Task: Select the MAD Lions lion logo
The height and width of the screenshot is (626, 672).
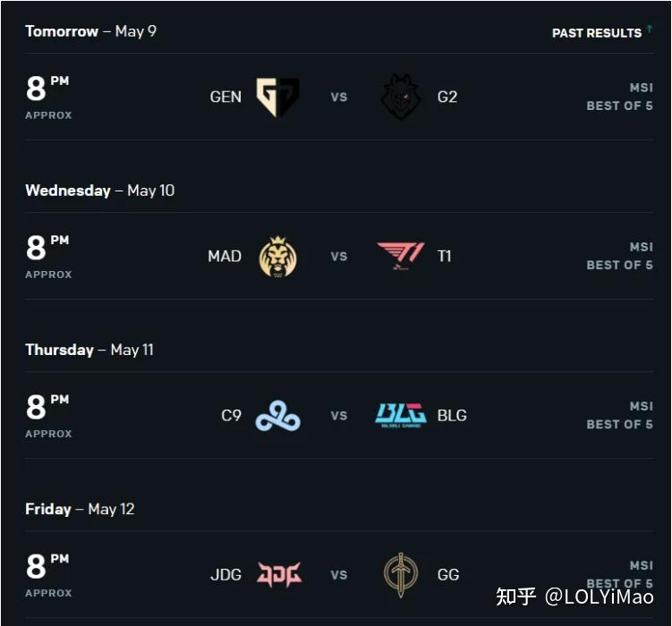Action: (x=277, y=257)
